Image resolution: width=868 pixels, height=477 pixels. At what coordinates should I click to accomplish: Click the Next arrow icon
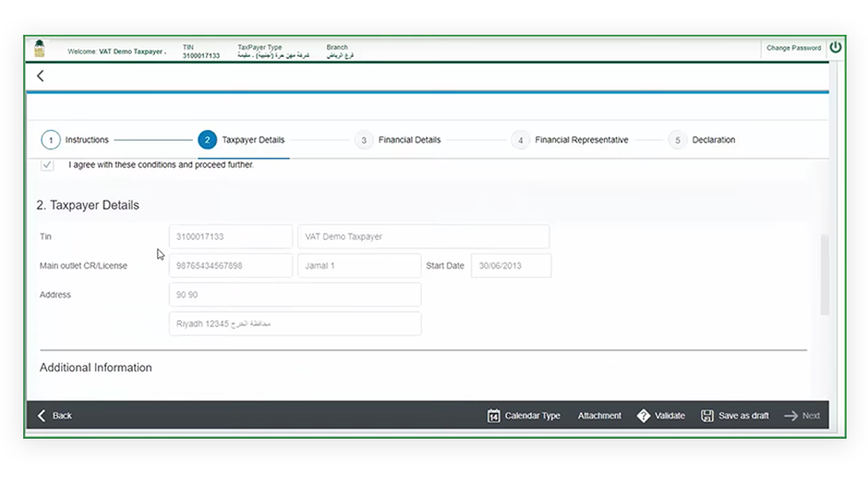791,415
